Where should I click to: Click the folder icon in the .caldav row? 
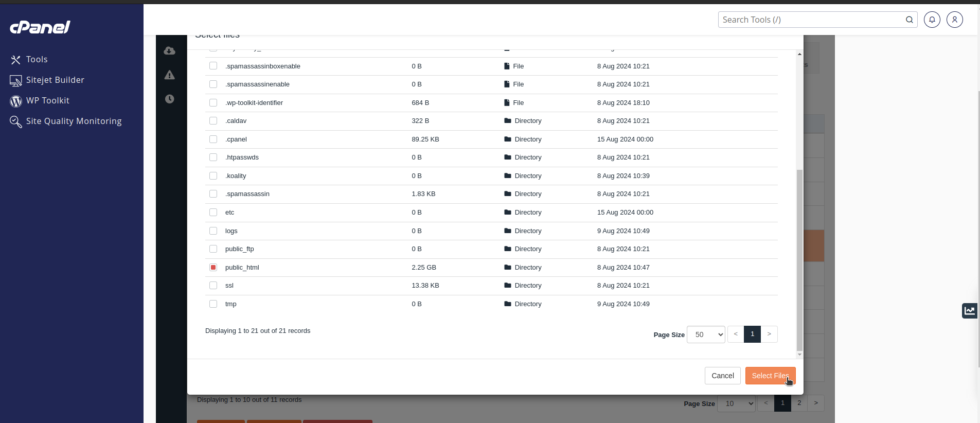(508, 120)
